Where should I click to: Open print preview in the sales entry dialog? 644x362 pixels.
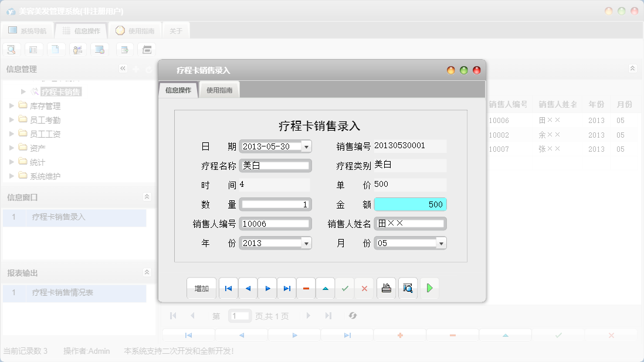tap(408, 288)
